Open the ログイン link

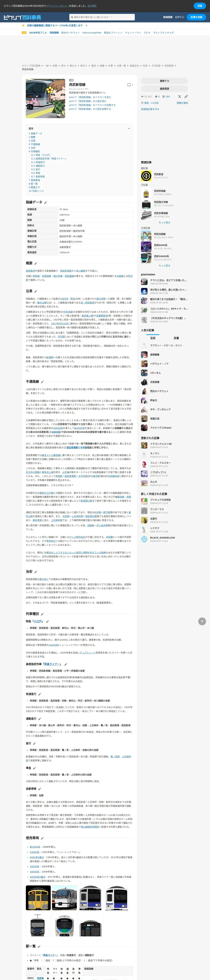pos(180,17)
